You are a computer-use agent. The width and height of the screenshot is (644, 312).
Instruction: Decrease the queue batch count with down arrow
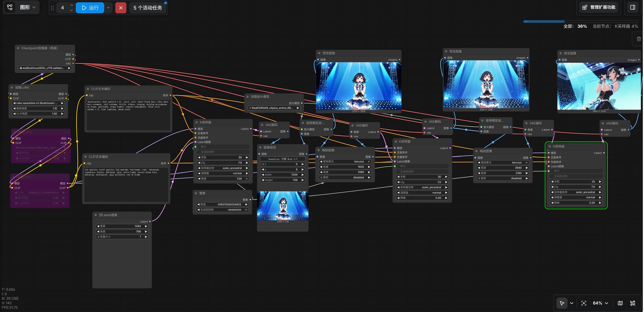[x=71, y=10]
